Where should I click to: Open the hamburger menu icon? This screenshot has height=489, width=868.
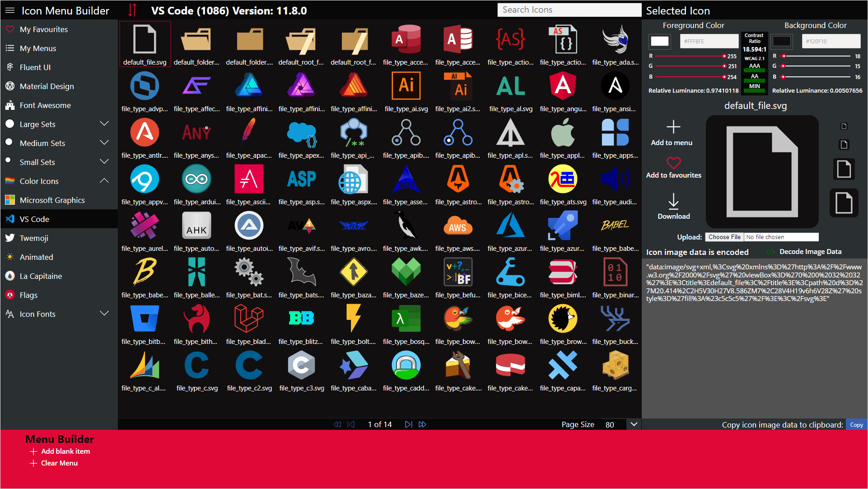(10, 10)
